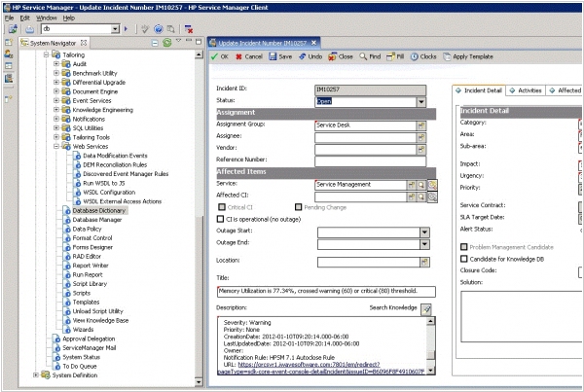This screenshot has width=584, height=392.
Task: Expand the Tailoring Tools tree node
Action: [x=56, y=137]
